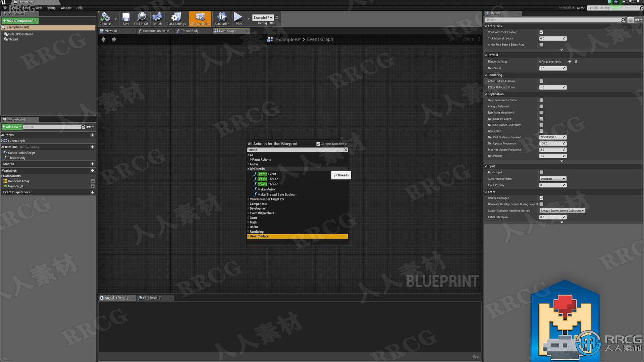Enable Allow Tick Before Begin Play

(541, 45)
